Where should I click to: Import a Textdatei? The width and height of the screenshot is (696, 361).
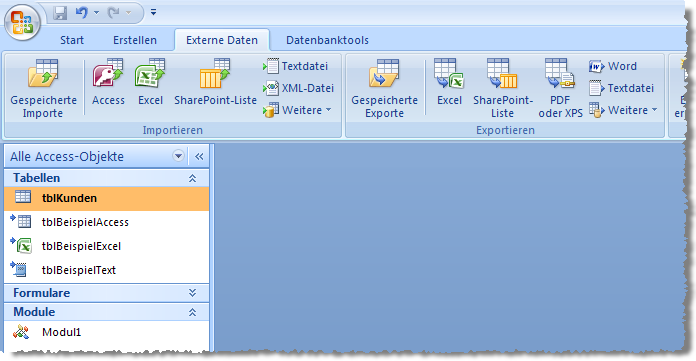pyautogui.click(x=295, y=66)
